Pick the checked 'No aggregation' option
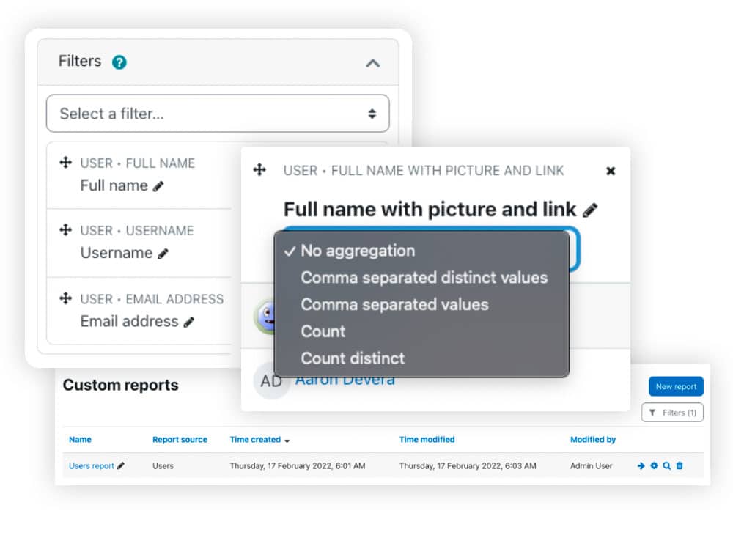733x560 pixels. (357, 251)
